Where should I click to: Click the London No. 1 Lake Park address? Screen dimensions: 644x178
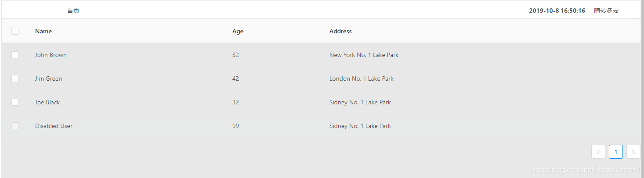[x=361, y=78]
